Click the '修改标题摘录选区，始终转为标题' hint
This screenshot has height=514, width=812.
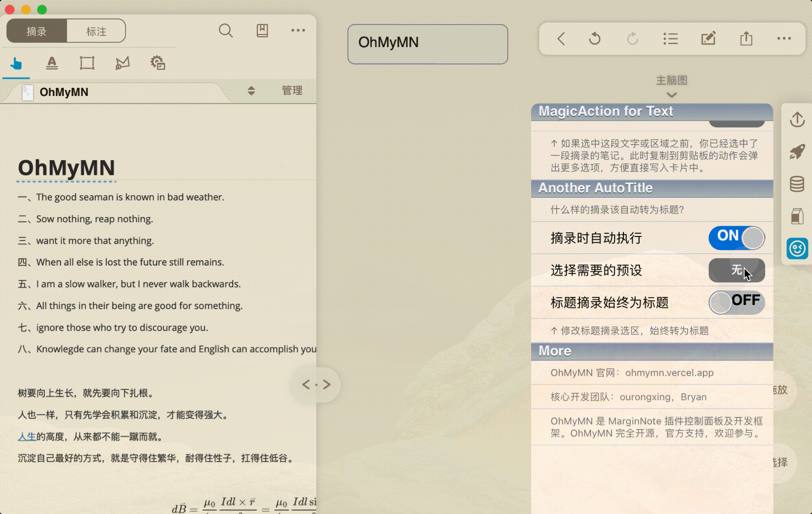point(630,331)
